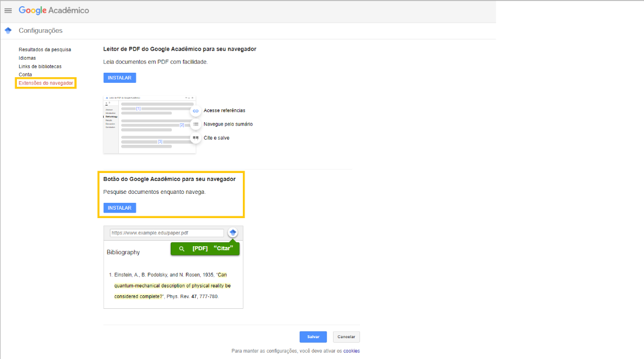This screenshot has width=644, height=359.
Task: Click the Scholar icon beside Configurações
Action: coord(8,30)
